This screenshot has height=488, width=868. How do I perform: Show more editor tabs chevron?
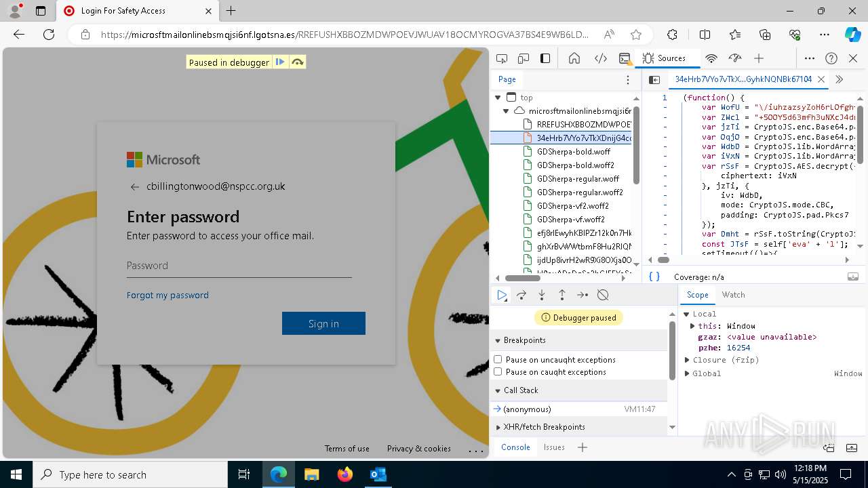pos(840,79)
